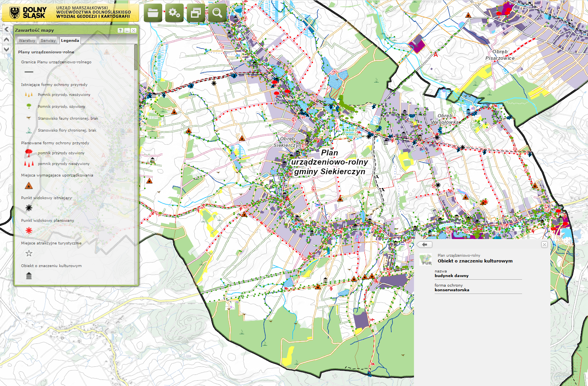Click the legend panel vertical scrollbar
This screenshot has height=386, width=588.
coord(136,58)
